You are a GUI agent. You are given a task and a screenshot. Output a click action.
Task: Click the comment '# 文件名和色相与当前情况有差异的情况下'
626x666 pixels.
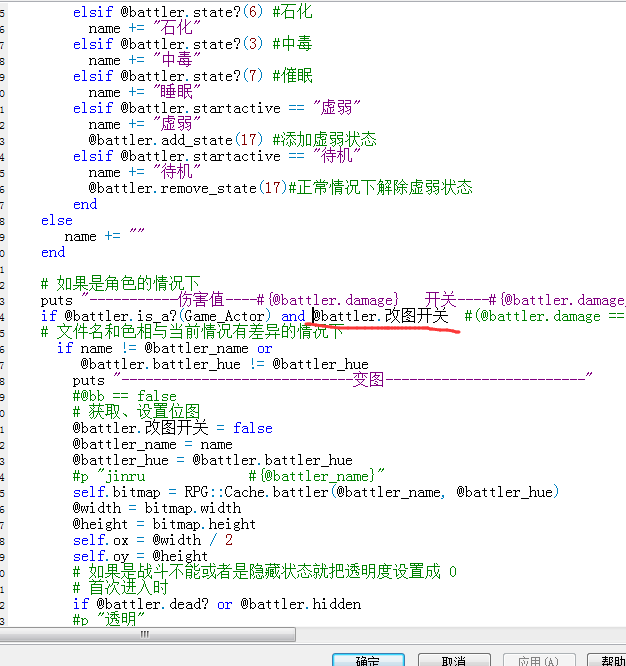(x=192, y=332)
